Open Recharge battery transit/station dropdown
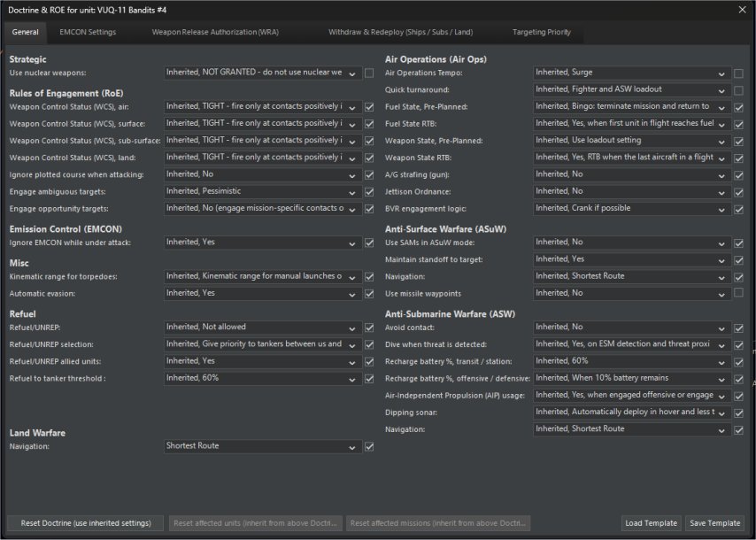The image size is (756, 540). point(632,361)
